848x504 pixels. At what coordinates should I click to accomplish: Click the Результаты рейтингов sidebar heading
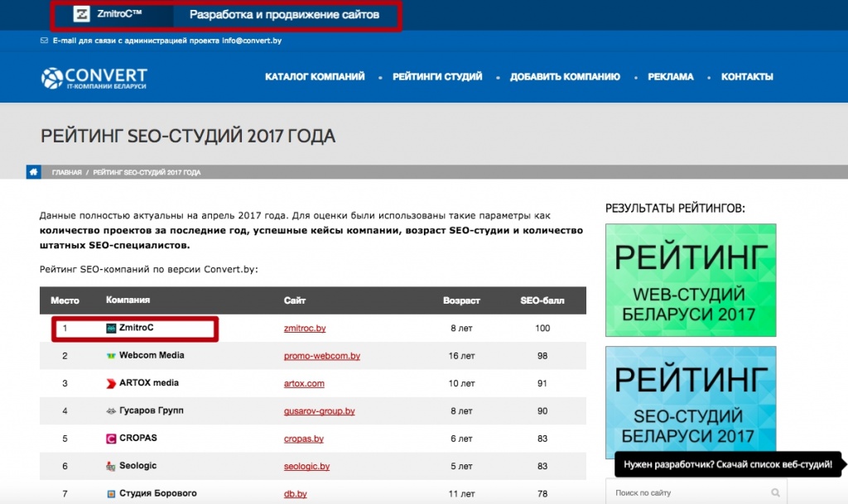click(675, 208)
